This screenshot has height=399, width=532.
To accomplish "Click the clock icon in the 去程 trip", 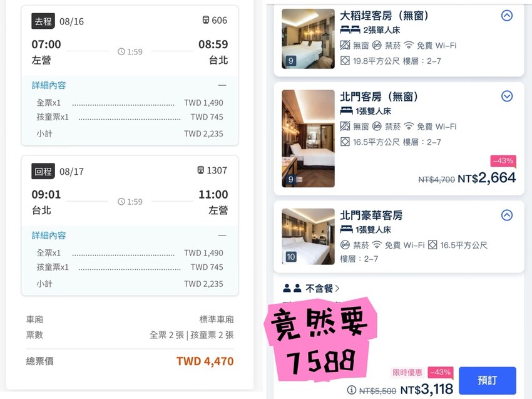I will [x=121, y=52].
